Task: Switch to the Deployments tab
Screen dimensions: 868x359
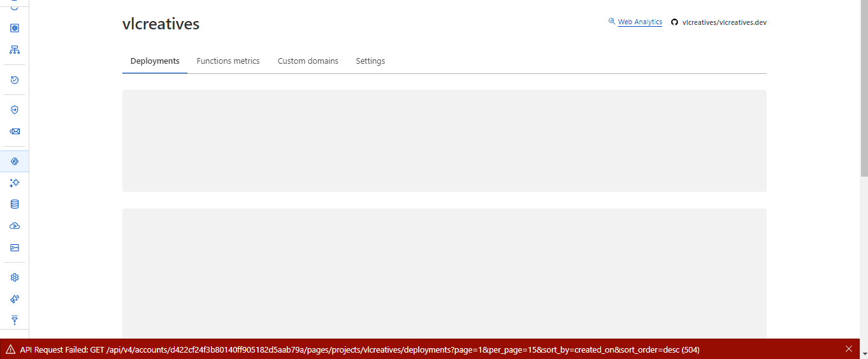Action: tap(155, 61)
